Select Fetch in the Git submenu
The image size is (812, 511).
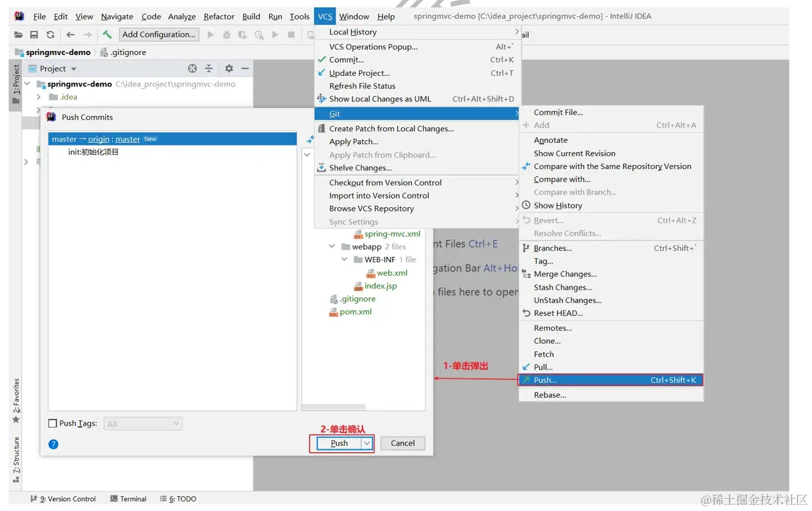611,354
